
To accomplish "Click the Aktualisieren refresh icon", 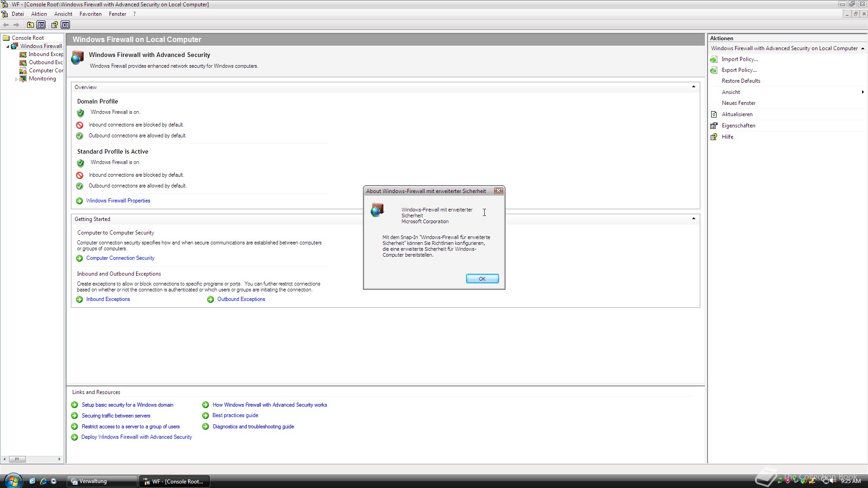I will 714,114.
